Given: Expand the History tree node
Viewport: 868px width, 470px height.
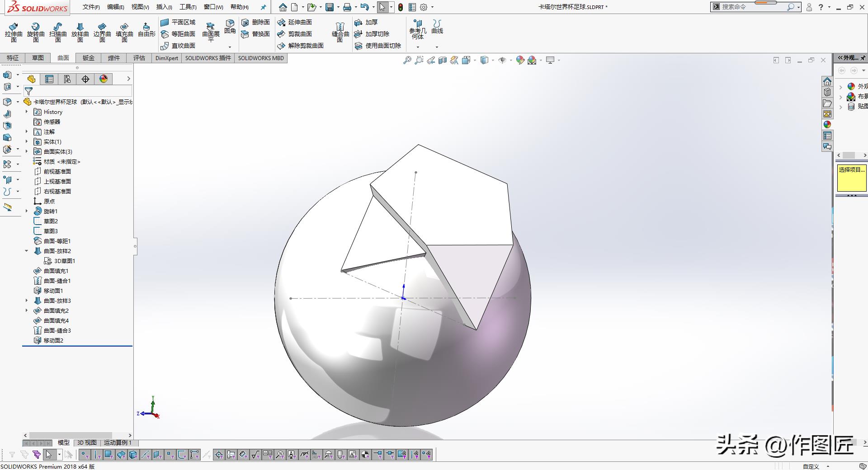Looking at the screenshot, I should (26, 112).
